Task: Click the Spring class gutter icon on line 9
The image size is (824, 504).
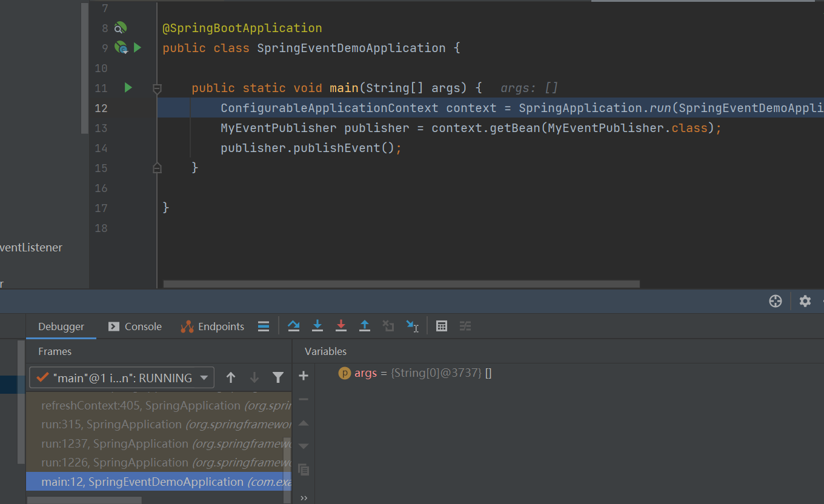Action: (121, 47)
